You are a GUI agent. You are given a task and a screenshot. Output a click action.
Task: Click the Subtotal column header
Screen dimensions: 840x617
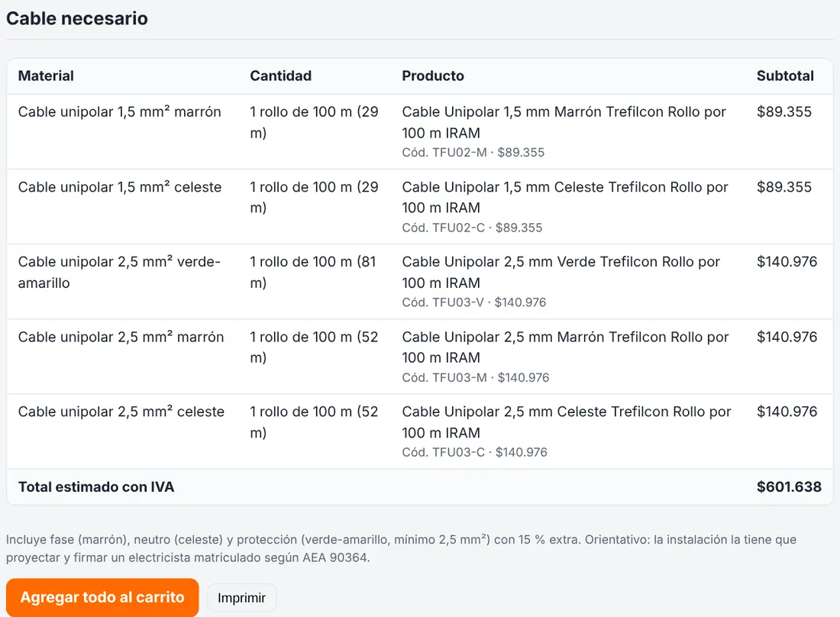785,76
